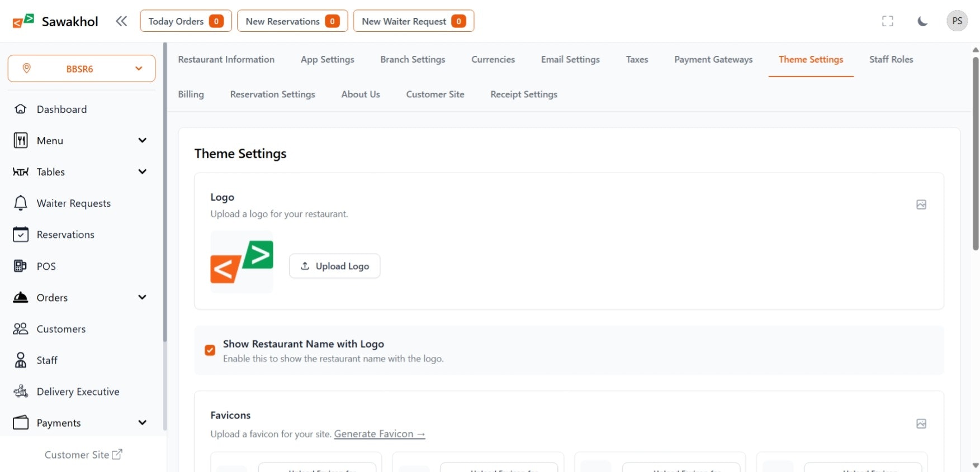Open Dashboard in the sidebar
The width and height of the screenshot is (980, 472).
click(82, 109)
